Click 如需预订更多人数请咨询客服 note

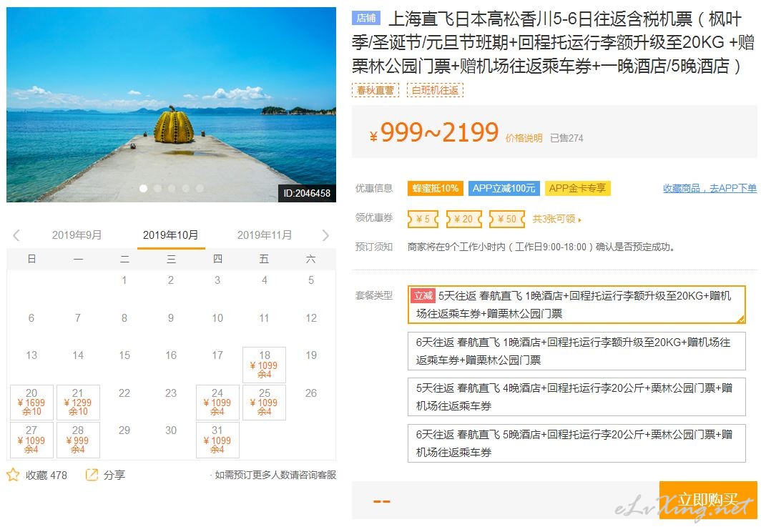pos(275,475)
